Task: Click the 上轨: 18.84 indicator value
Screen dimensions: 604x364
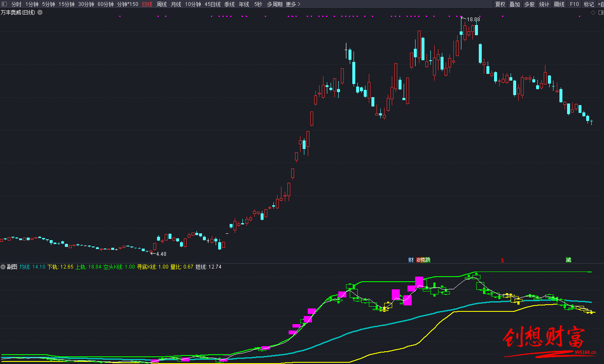Action: (88, 267)
